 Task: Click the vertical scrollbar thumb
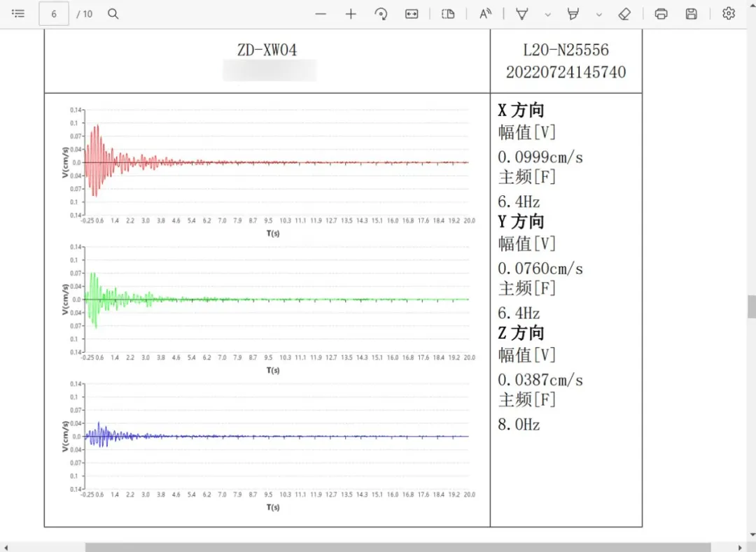click(751, 306)
